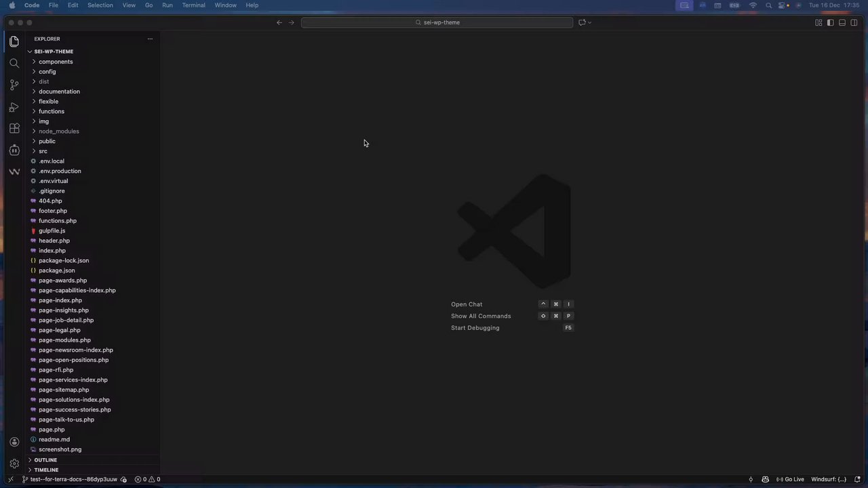Toggle the Secondary Side Bar
This screenshot has height=488, width=868.
point(854,22)
